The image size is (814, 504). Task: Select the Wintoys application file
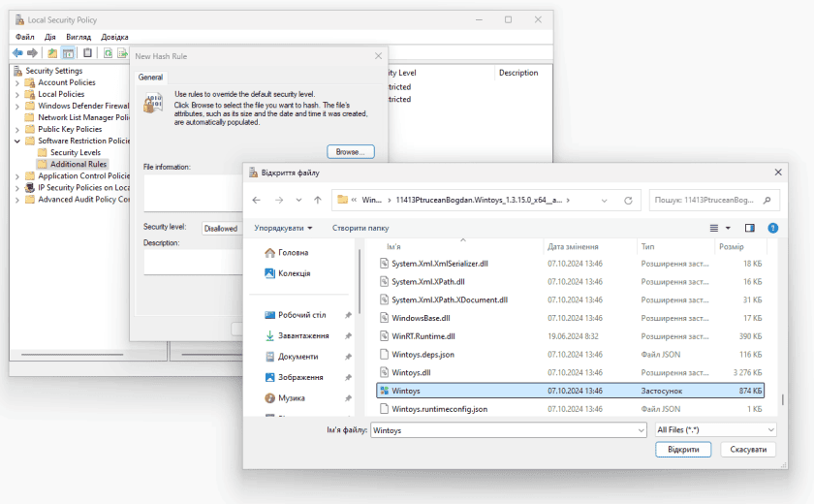tap(407, 390)
